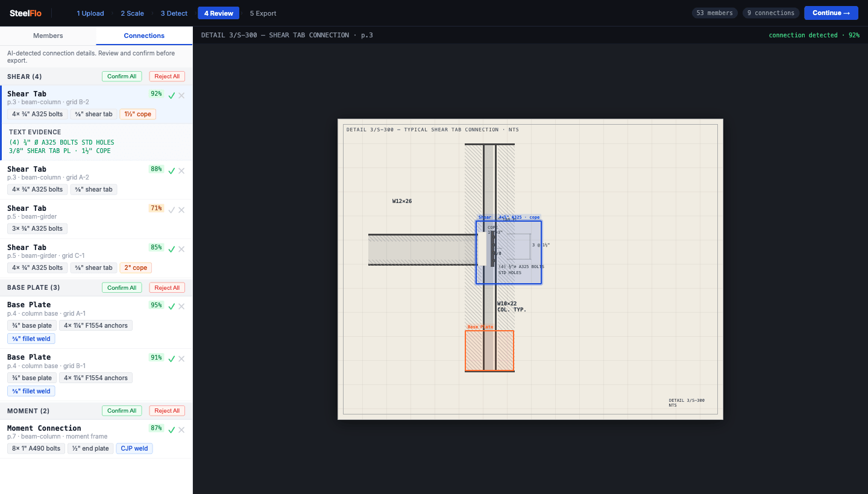This screenshot has height=494, width=868.
Task: Select the Shear Tab at grid B-2
Action: 96,104
